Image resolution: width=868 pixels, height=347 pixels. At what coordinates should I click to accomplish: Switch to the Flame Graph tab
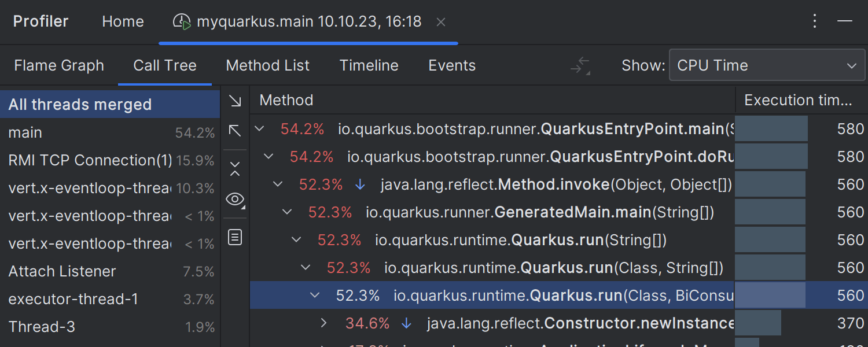coord(59,65)
